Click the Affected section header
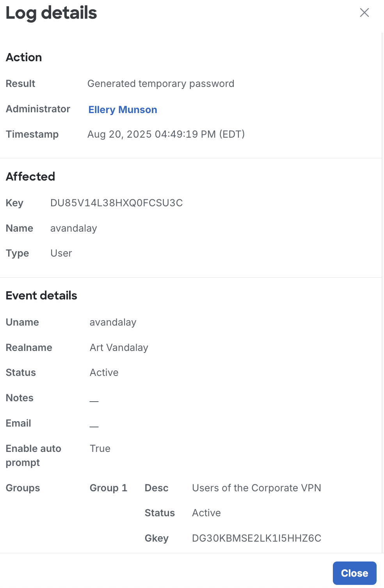 30,177
